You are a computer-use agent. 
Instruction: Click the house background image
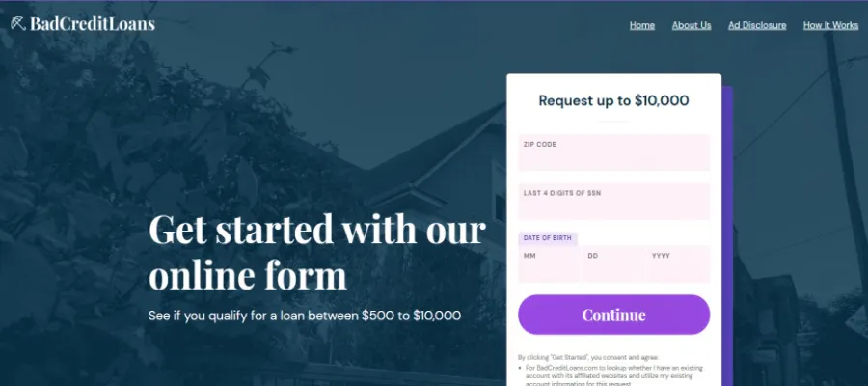click(x=405, y=164)
